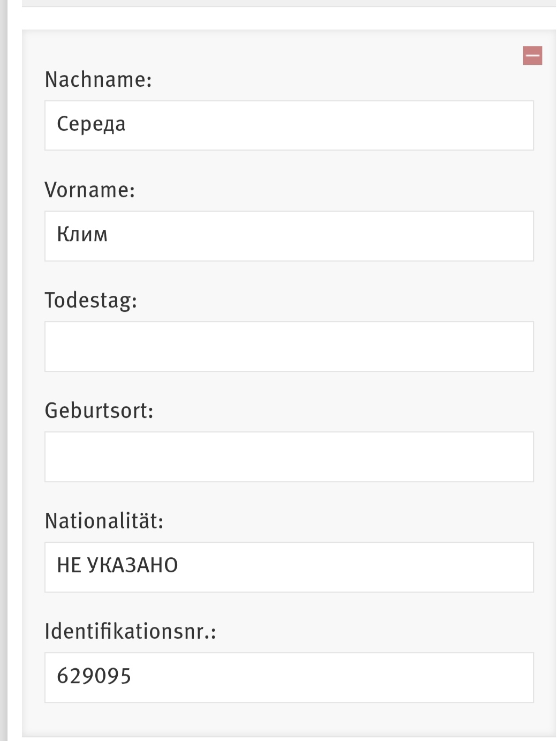The image size is (560, 741).
Task: Click the first name text "Клим"
Action: (82, 235)
